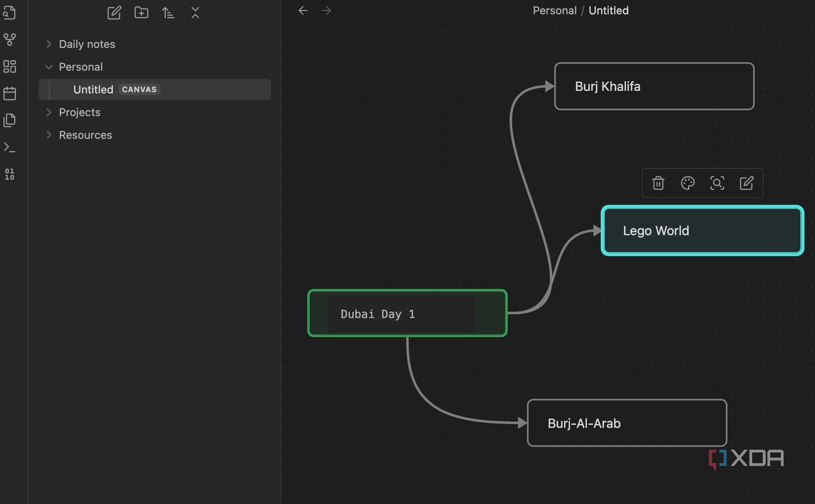Navigate back with the left arrow
Screen dimensions: 815x504
pos(303,10)
